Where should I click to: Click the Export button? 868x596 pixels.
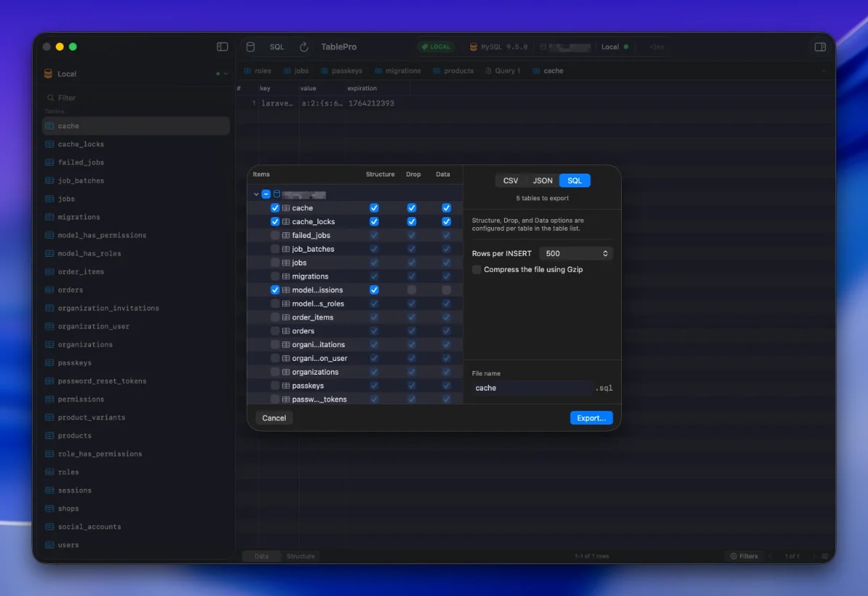point(591,417)
